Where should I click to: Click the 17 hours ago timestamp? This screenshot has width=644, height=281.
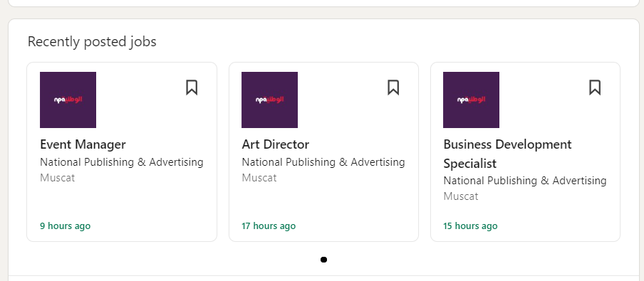(268, 226)
